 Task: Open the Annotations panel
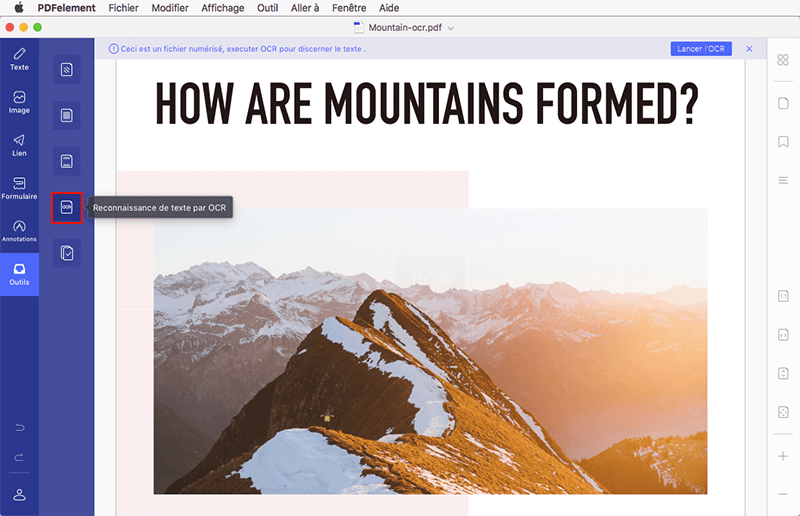tap(19, 231)
